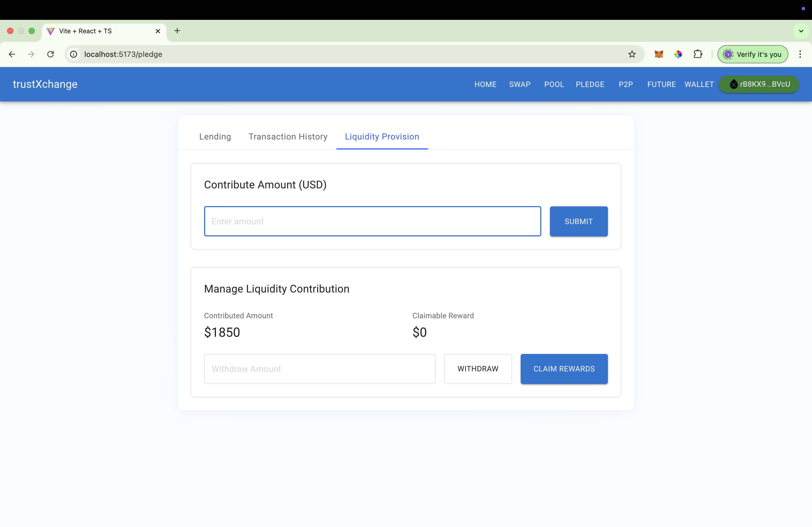This screenshot has height=527, width=812.
Task: Bookmark this page with the star icon
Action: pos(632,54)
